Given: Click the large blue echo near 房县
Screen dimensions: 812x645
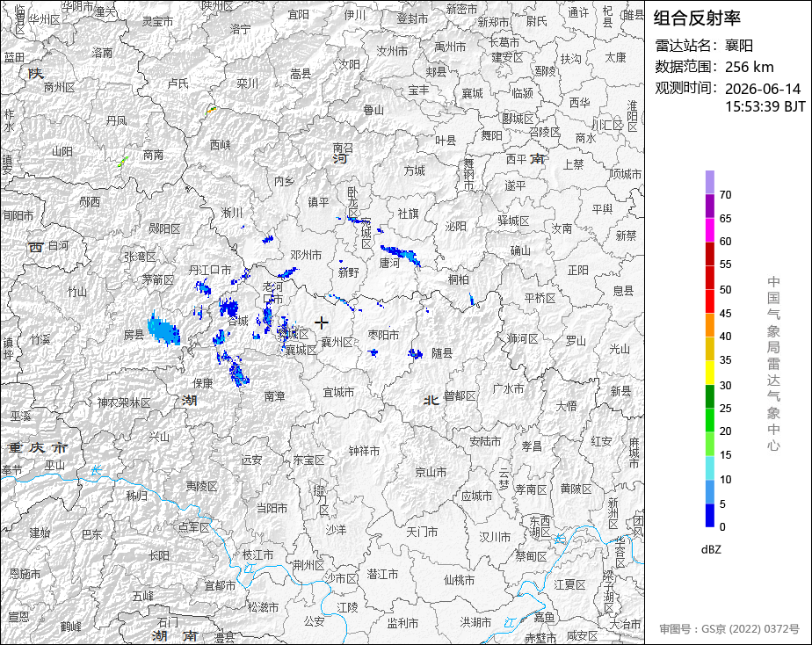Looking at the screenshot, I should [x=163, y=330].
